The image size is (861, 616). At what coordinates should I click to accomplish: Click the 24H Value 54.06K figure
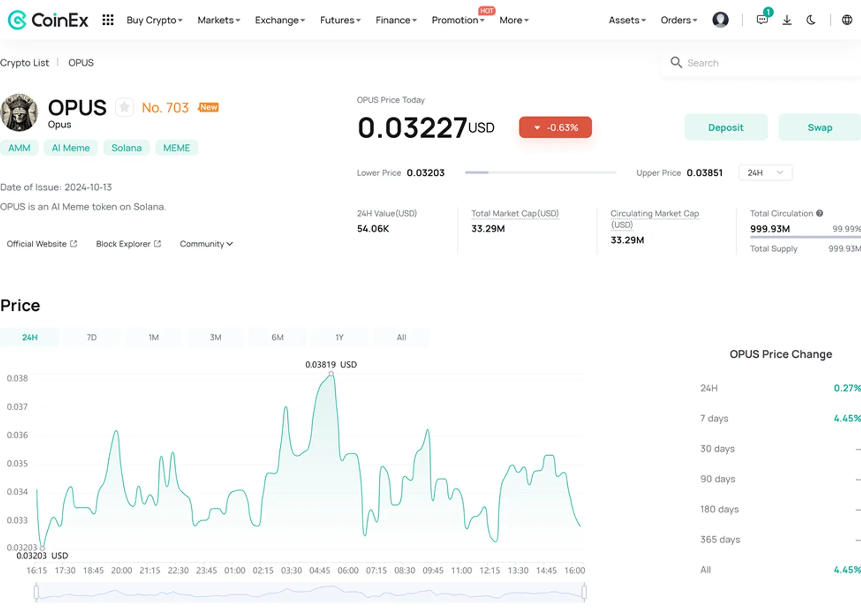(x=373, y=229)
